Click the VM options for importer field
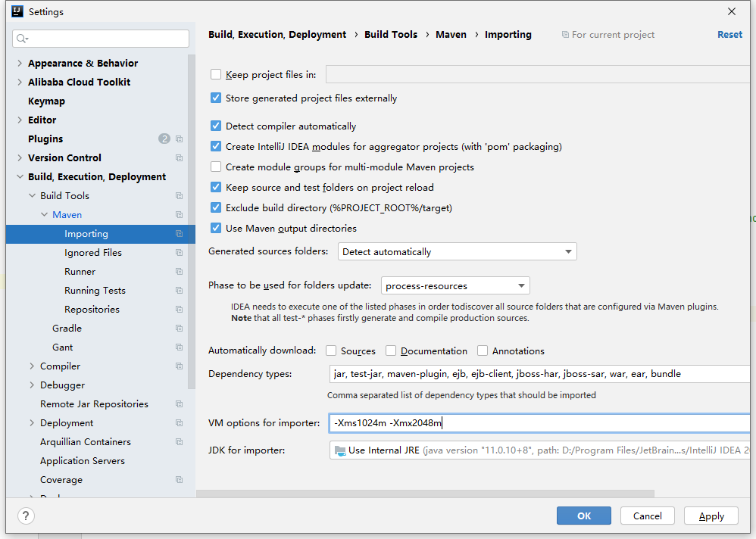756x539 pixels. click(x=539, y=423)
